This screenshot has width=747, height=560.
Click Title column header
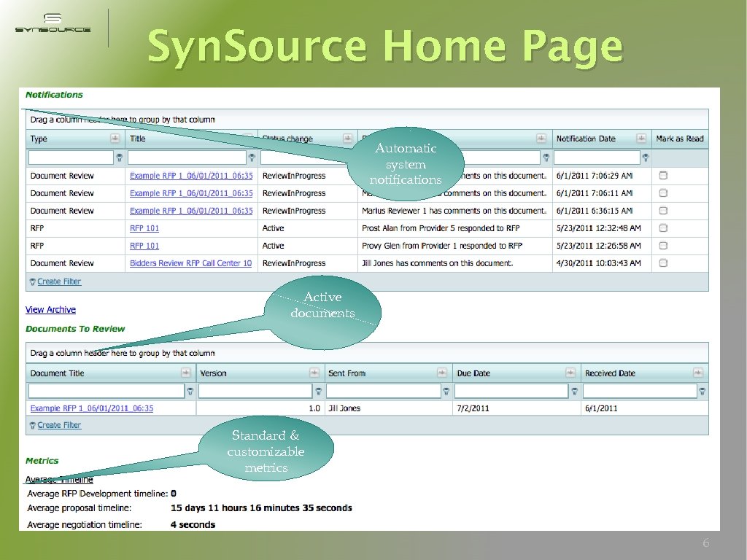[191, 139]
